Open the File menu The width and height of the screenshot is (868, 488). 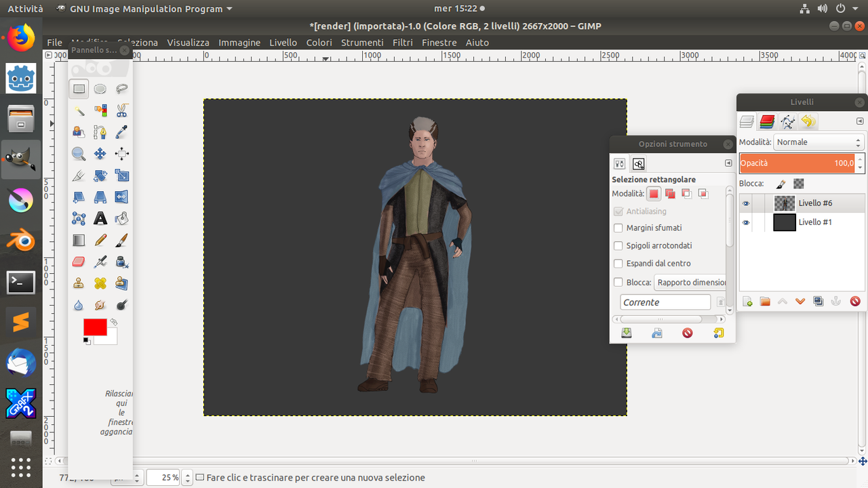tap(55, 42)
